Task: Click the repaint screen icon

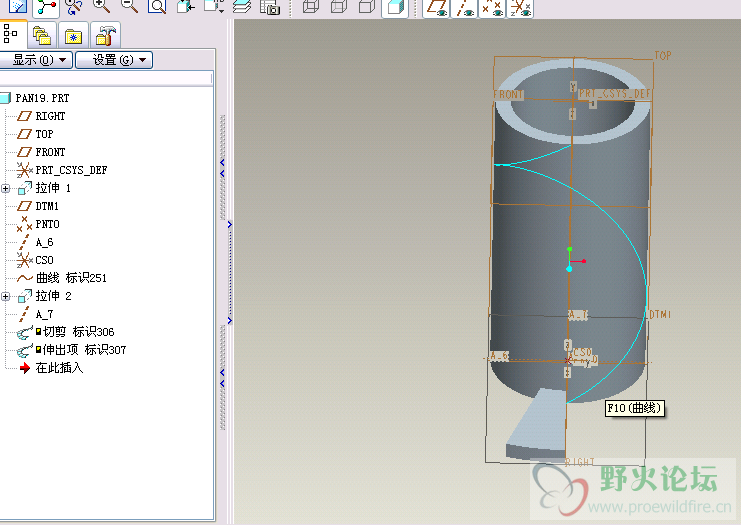Action: [18, 7]
